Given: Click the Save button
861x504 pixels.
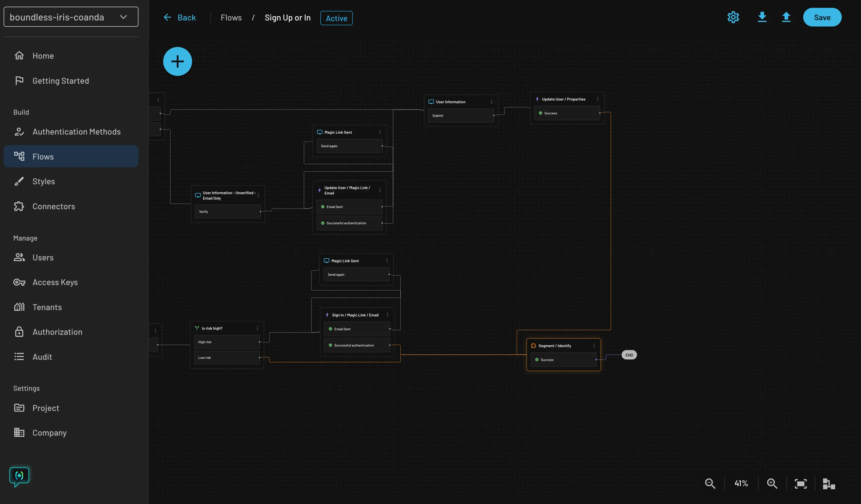Looking at the screenshot, I should 822,17.
